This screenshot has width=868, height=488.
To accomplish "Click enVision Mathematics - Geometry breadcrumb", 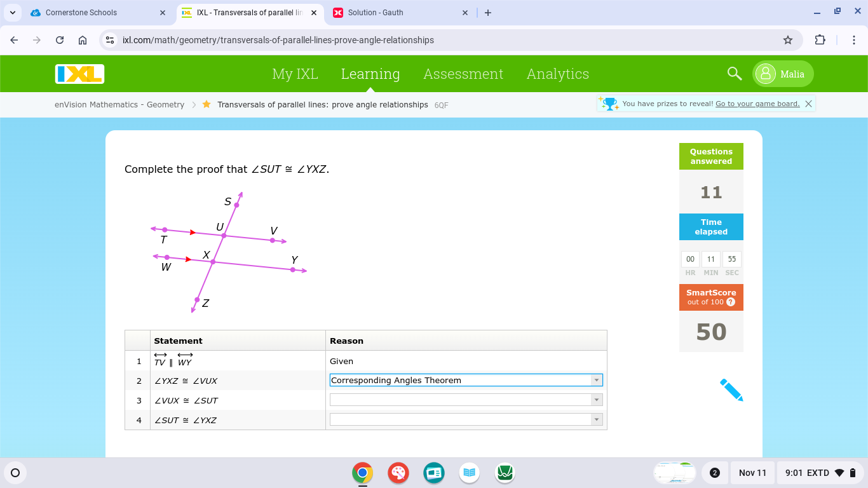I will point(119,105).
